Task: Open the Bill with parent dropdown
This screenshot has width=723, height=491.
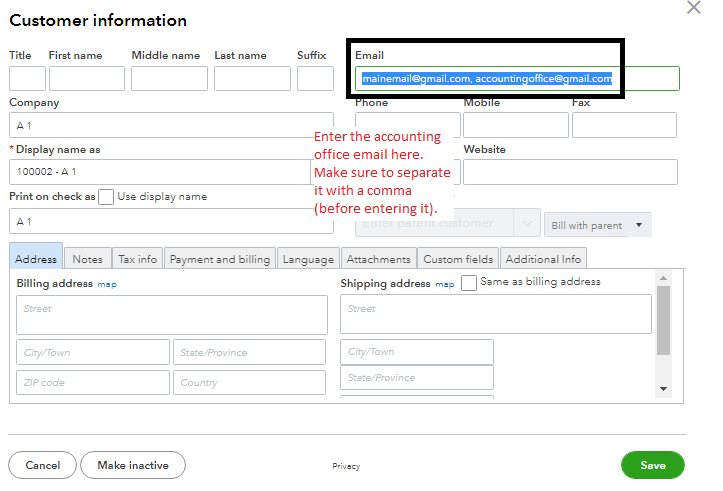Action: tap(598, 225)
